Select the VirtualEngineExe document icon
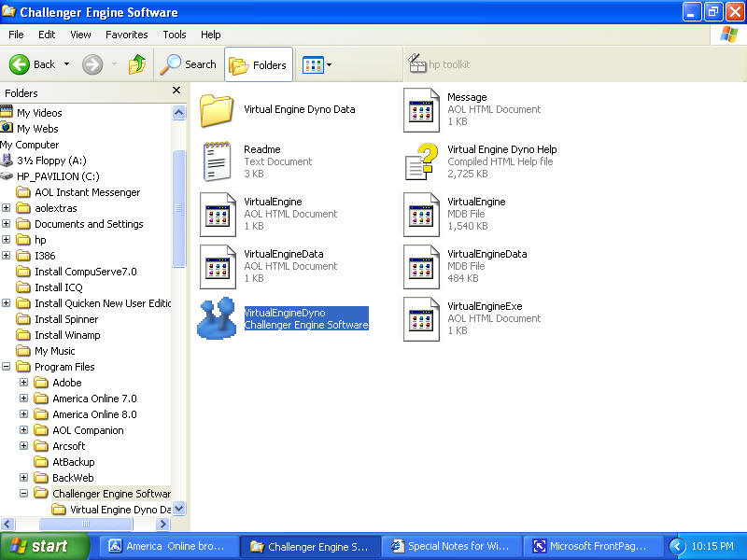The height and width of the screenshot is (560, 747). [421, 319]
